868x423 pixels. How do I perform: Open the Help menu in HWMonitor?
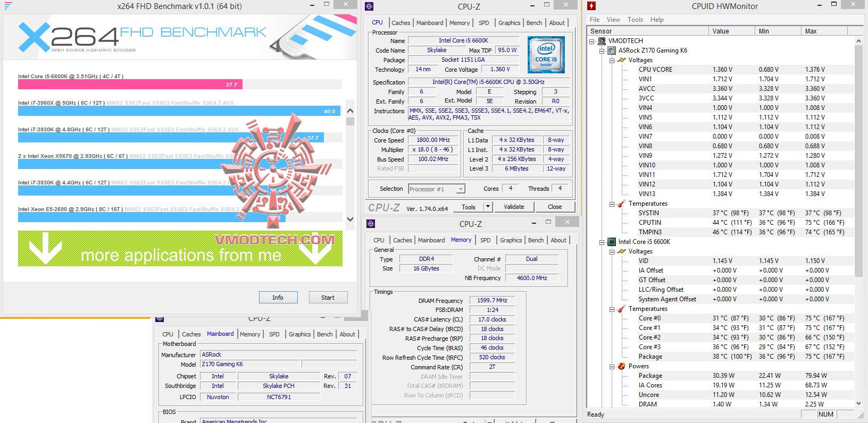[x=657, y=20]
